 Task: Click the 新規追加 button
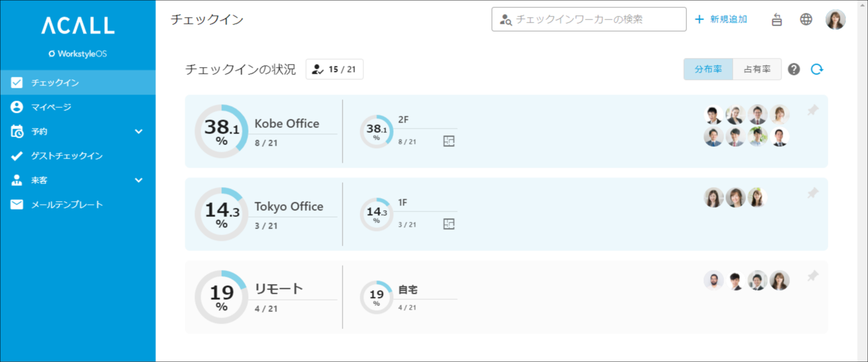point(722,20)
